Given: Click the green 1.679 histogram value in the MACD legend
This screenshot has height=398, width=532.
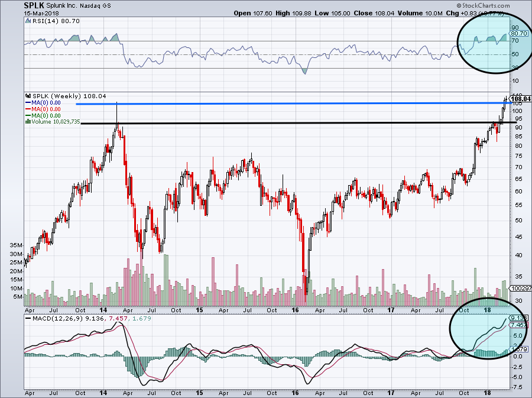Looking at the screenshot, I should 141,318.
